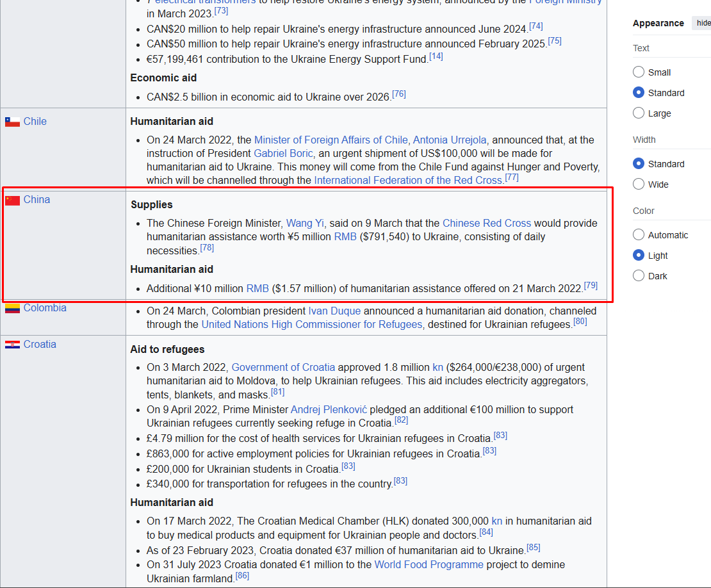This screenshot has height=588, width=711.
Task: Open the Croatia country link
Action: pyautogui.click(x=40, y=344)
